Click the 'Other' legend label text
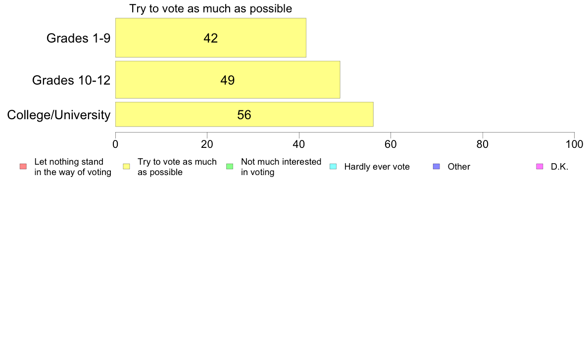Screen dimensions: 588x364 click(x=459, y=167)
